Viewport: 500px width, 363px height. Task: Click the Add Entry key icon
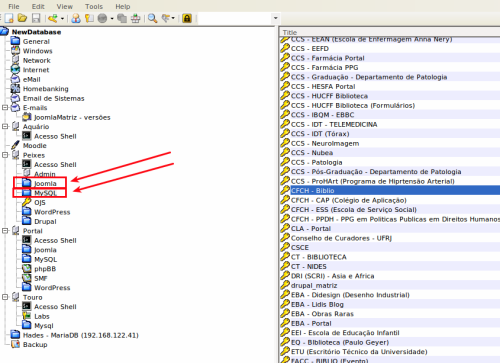53,18
